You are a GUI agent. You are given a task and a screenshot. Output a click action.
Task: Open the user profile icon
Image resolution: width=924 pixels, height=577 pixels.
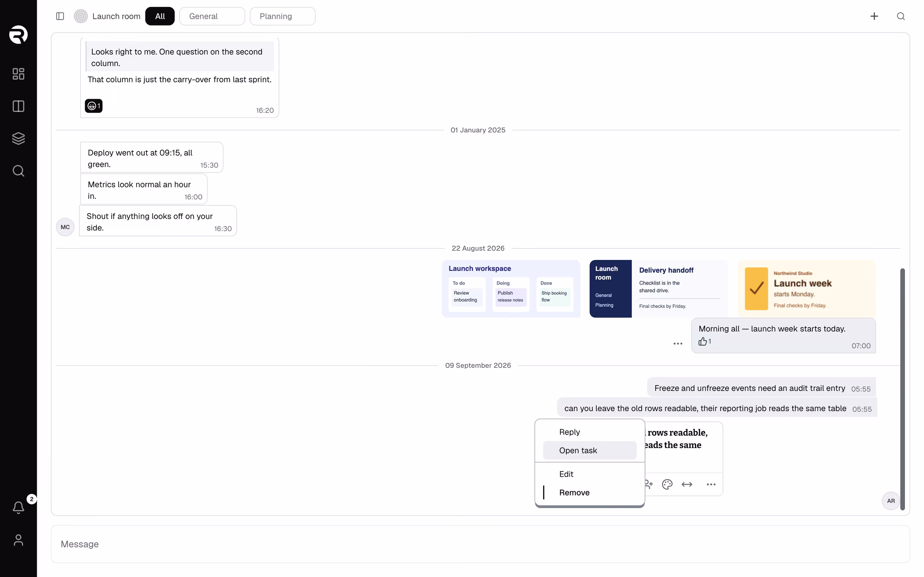(x=18, y=539)
